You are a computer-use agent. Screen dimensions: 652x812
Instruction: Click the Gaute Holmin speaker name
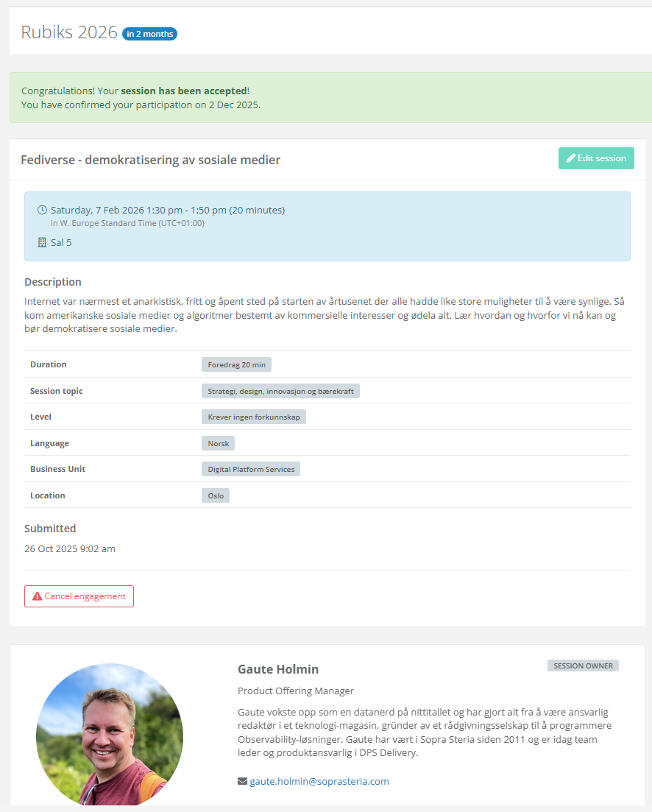[x=278, y=669]
